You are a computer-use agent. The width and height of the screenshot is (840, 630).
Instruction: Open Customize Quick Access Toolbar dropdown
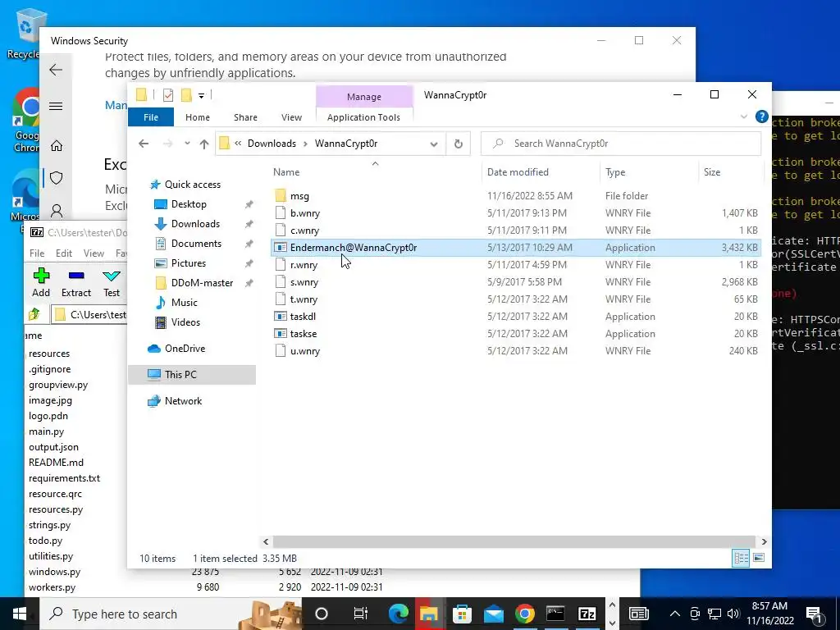point(202,95)
